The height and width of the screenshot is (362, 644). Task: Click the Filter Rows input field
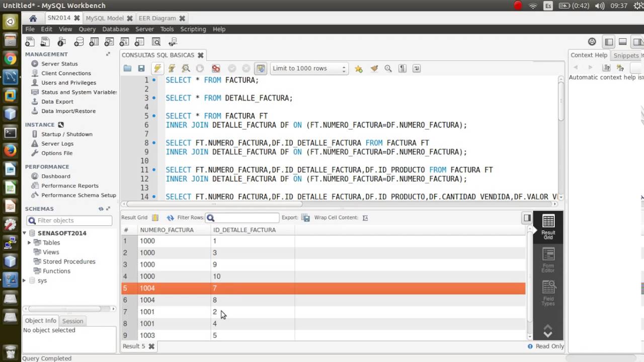click(243, 218)
